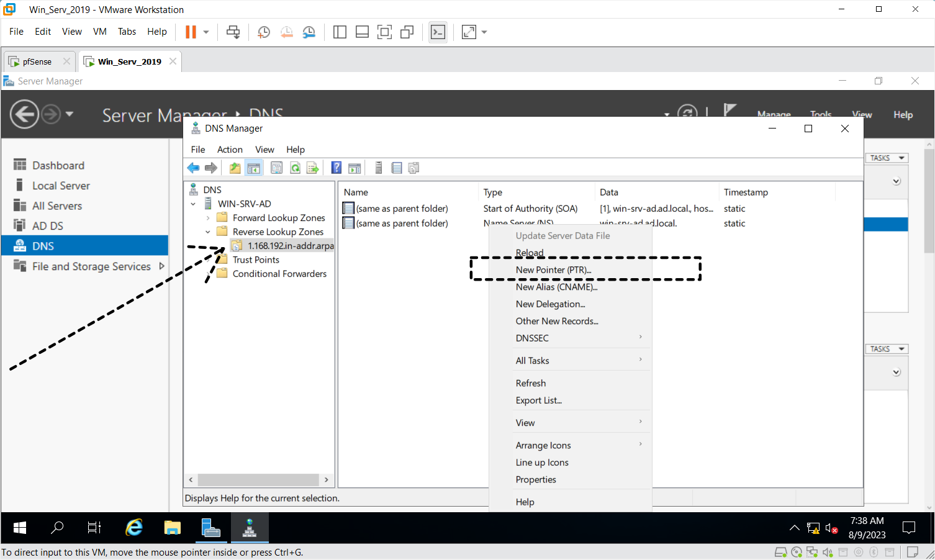This screenshot has width=935, height=560.
Task: Choose Export List... in context menu
Action: point(570,400)
